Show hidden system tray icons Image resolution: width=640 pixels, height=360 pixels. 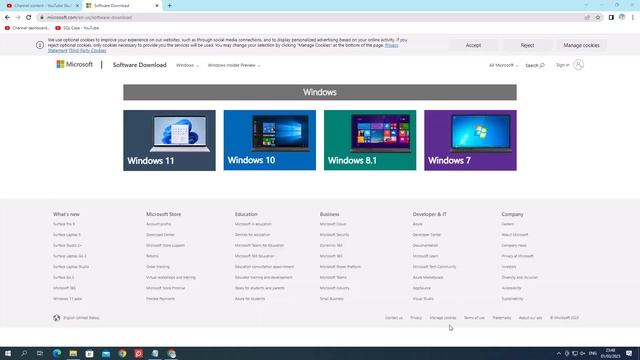[x=559, y=353]
